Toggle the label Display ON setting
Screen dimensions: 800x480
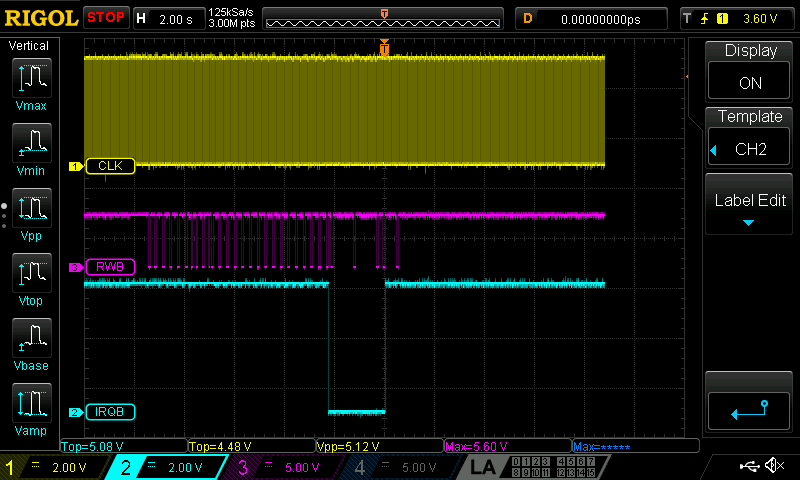coord(750,70)
